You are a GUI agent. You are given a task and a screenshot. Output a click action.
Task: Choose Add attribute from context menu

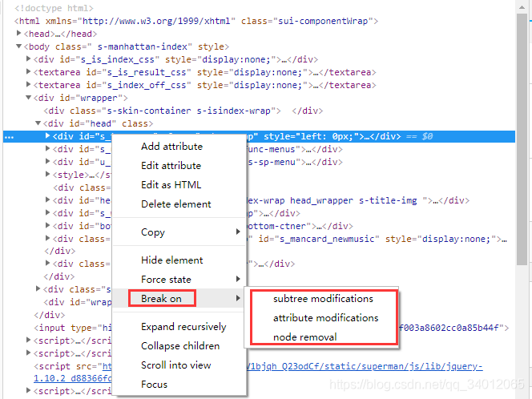pos(171,147)
